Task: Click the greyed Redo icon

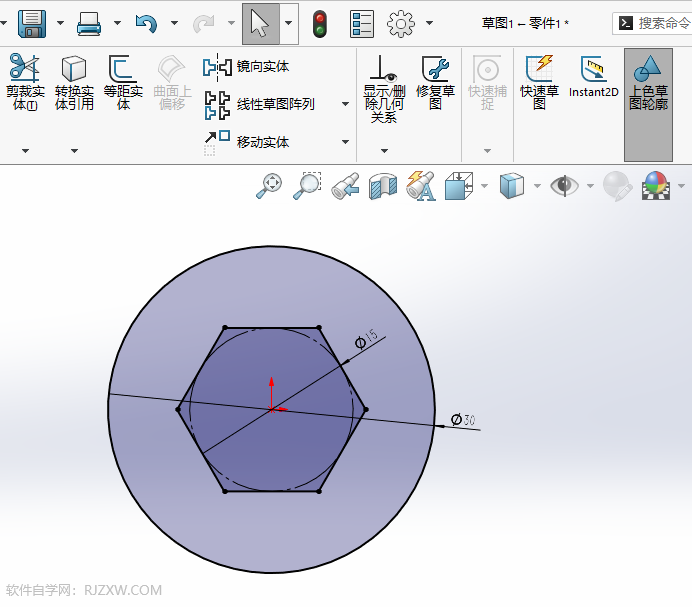Action: click(x=203, y=23)
